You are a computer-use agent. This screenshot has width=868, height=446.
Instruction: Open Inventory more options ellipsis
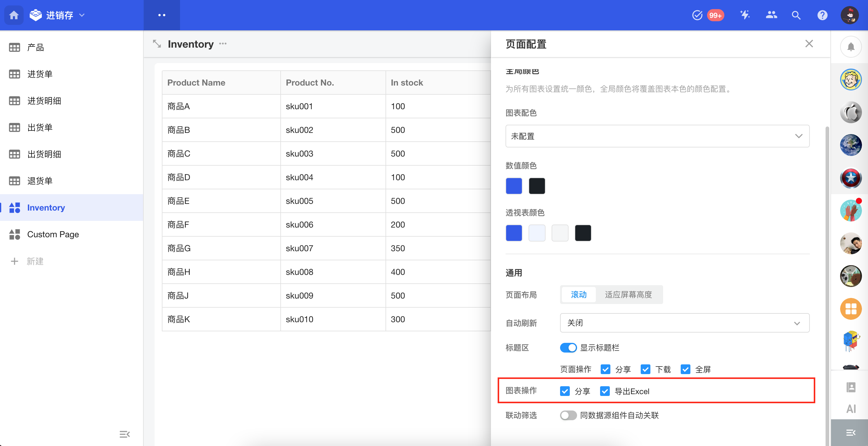tap(223, 43)
